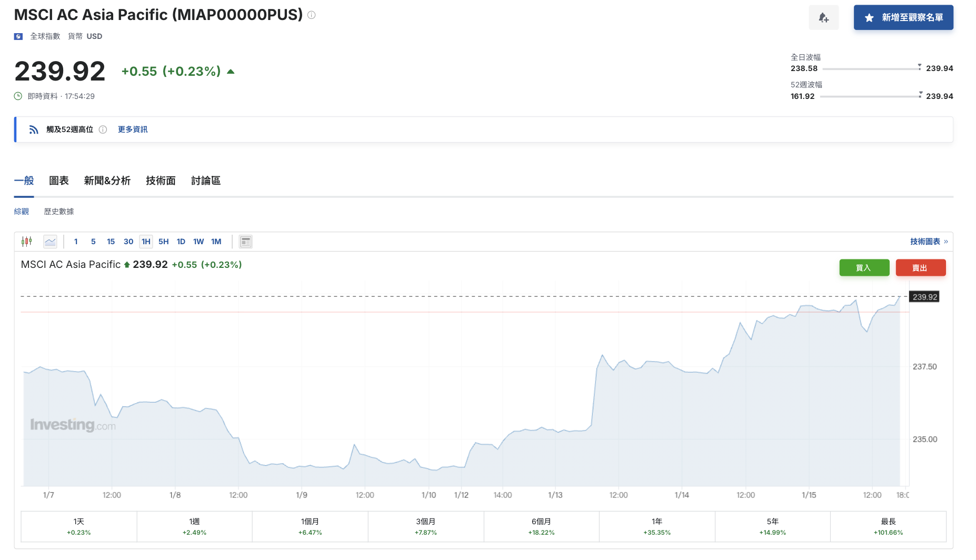This screenshot has width=976, height=560.
Task: Select the 1週 performance period
Action: (195, 526)
